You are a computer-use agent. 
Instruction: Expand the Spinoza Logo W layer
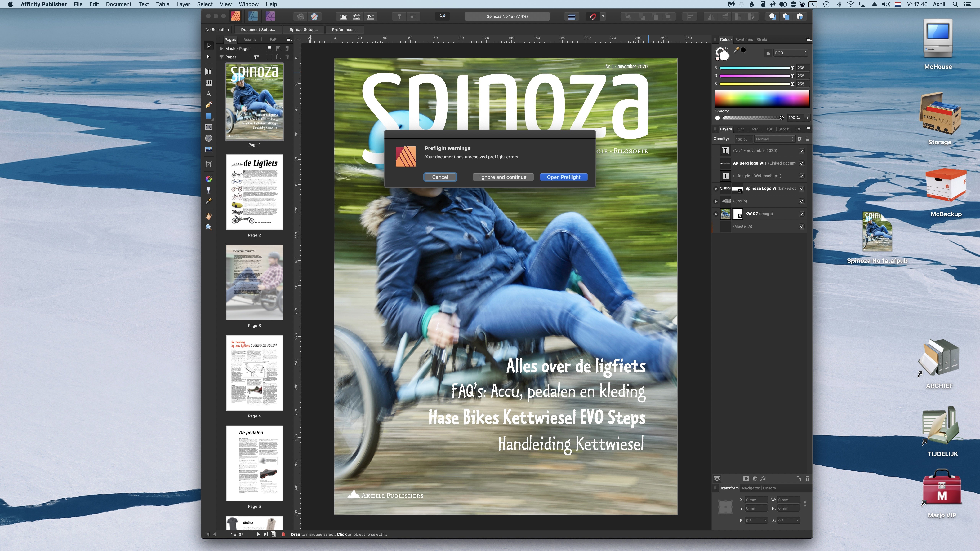[716, 189]
